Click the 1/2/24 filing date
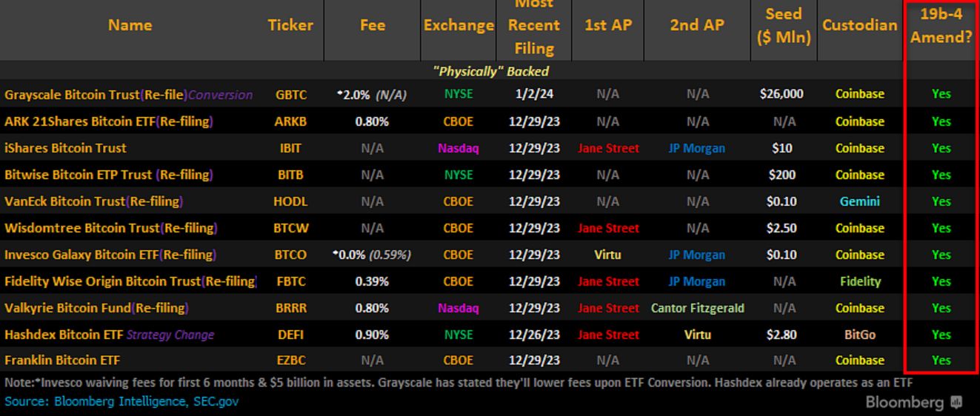This screenshot has width=980, height=416. click(x=534, y=95)
